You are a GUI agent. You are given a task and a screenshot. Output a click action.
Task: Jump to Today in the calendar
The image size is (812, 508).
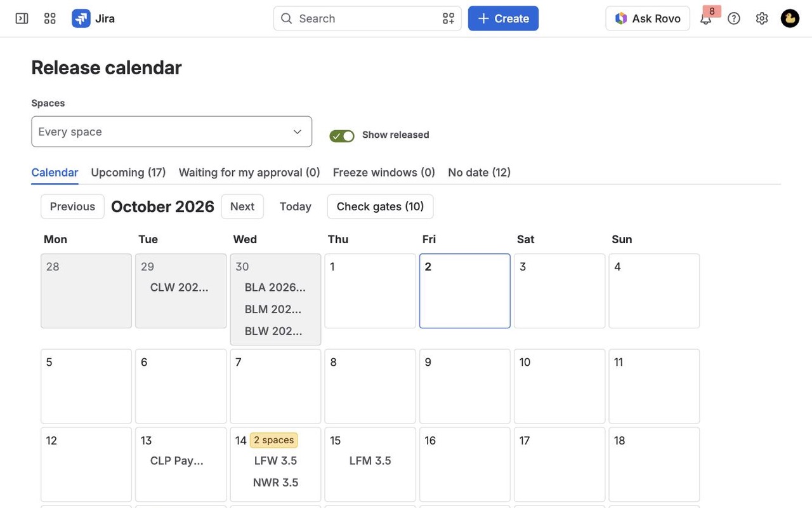coord(296,206)
